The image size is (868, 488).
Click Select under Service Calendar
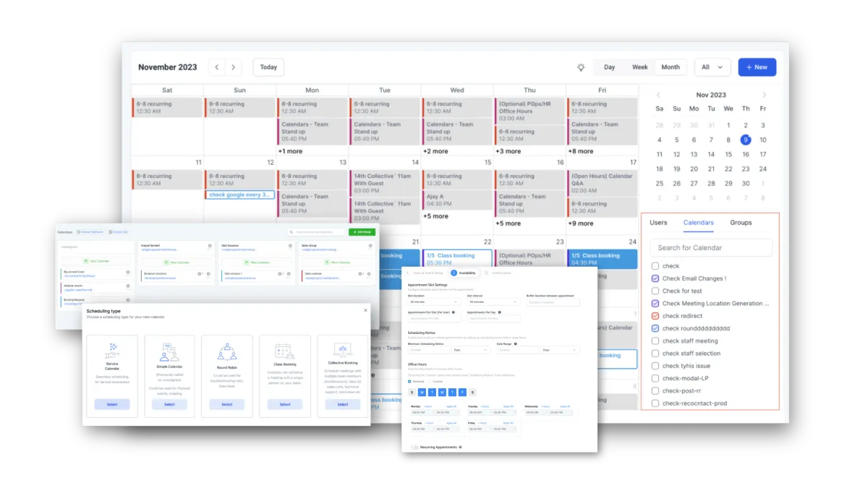112,404
